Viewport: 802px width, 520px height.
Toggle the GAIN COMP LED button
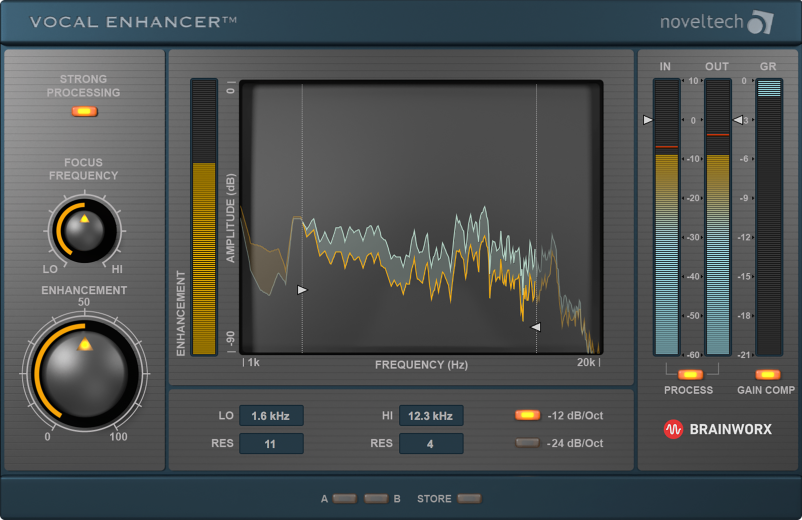pyautogui.click(x=768, y=375)
